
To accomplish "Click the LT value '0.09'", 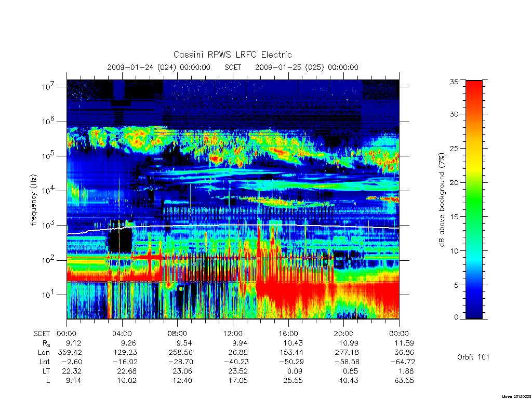I will click(295, 371).
